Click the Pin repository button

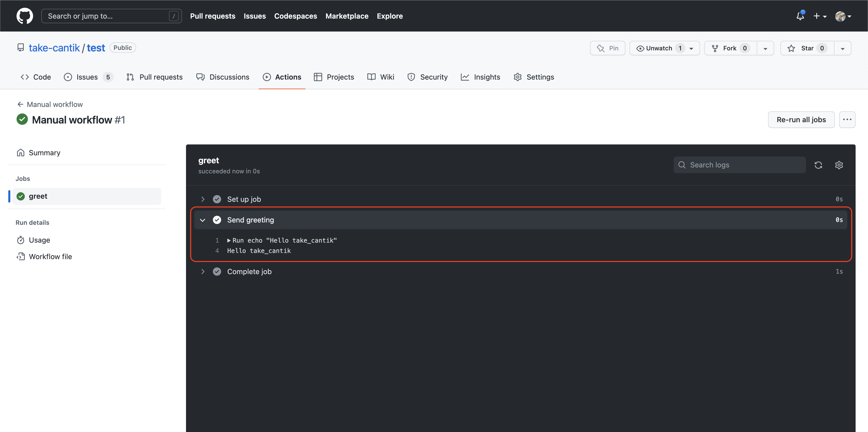pos(607,48)
